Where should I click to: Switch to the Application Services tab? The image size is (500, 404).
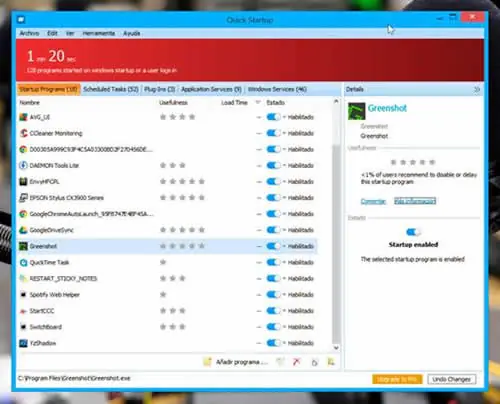(x=211, y=89)
